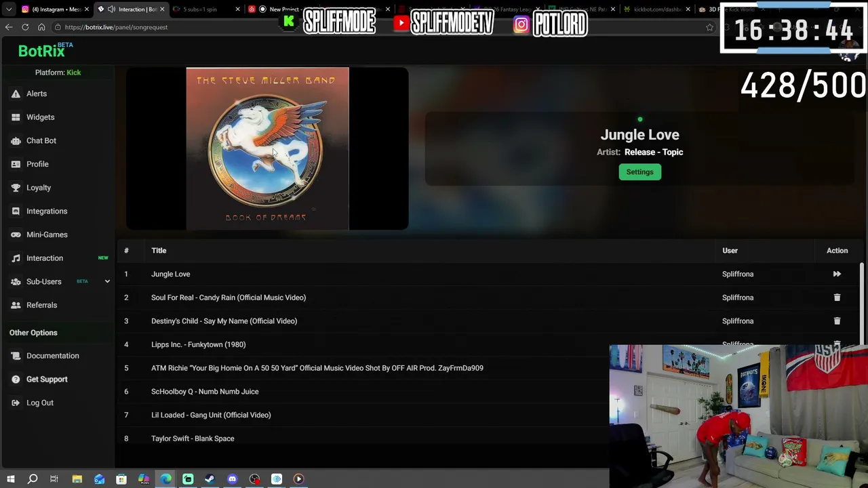The image size is (868, 488).
Task: Click the Mini-Games controller icon
Action: [x=16, y=235]
